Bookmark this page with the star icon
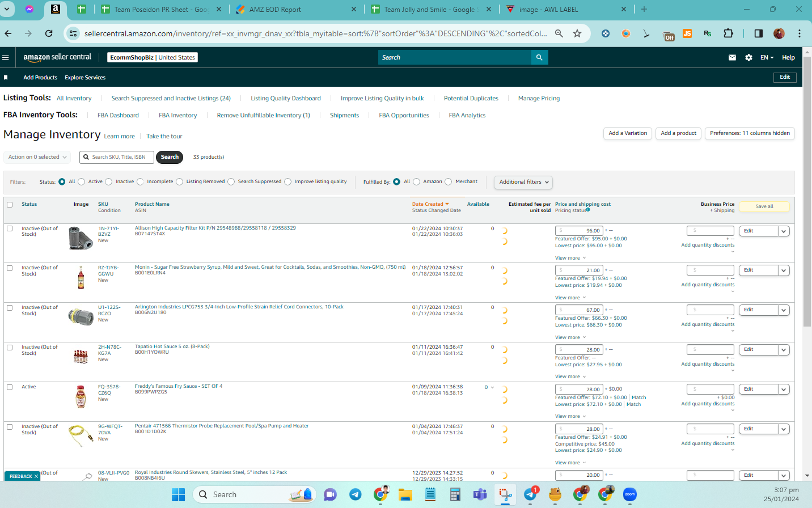The height and width of the screenshot is (508, 812). tap(577, 33)
